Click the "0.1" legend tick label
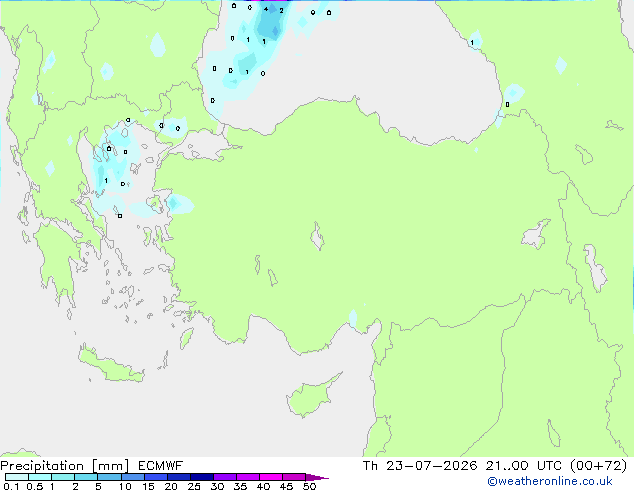The height and width of the screenshot is (490, 634). (11, 486)
